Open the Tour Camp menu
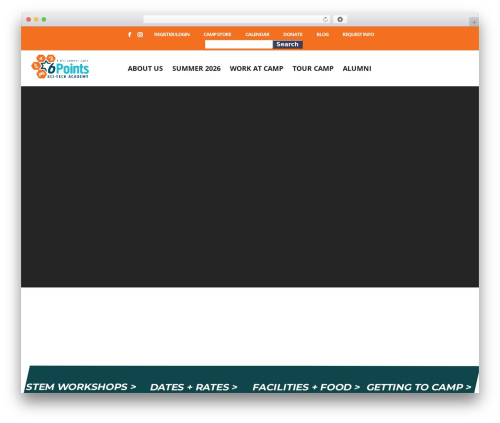 (313, 68)
